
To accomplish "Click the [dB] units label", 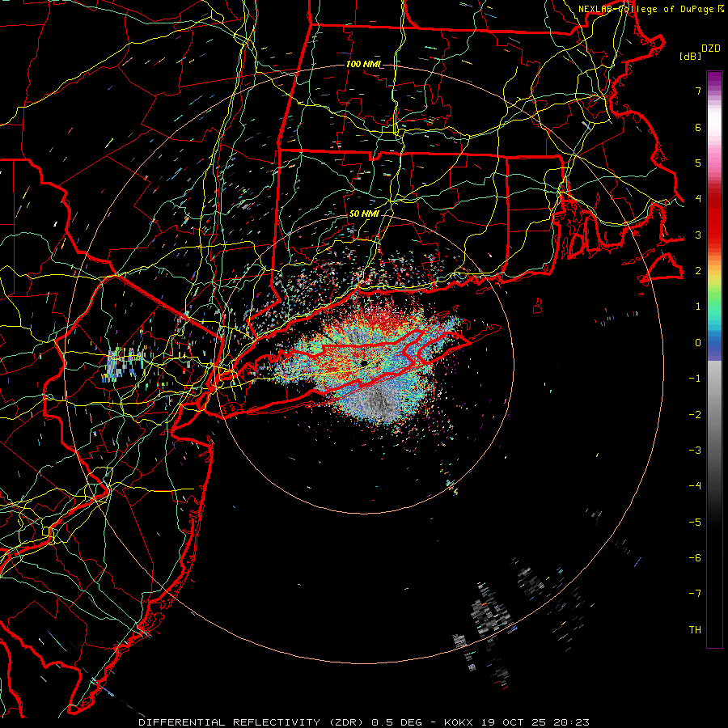I will pyautogui.click(x=691, y=56).
